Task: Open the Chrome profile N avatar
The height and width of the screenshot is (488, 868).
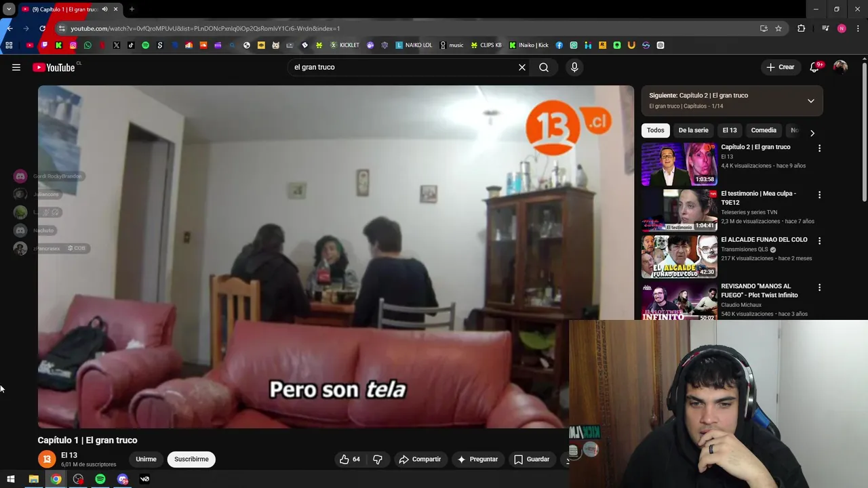Action: pyautogui.click(x=842, y=28)
